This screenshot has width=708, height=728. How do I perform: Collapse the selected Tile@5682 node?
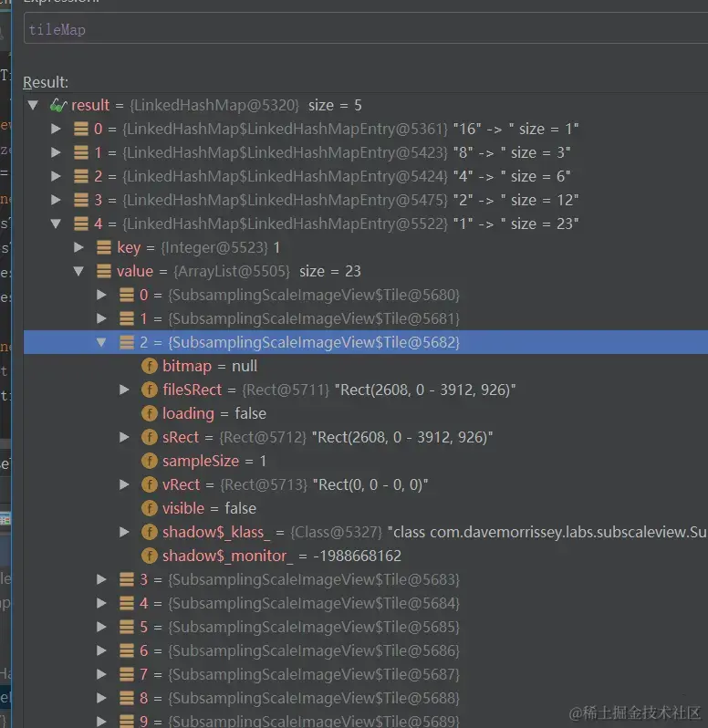coord(101,343)
